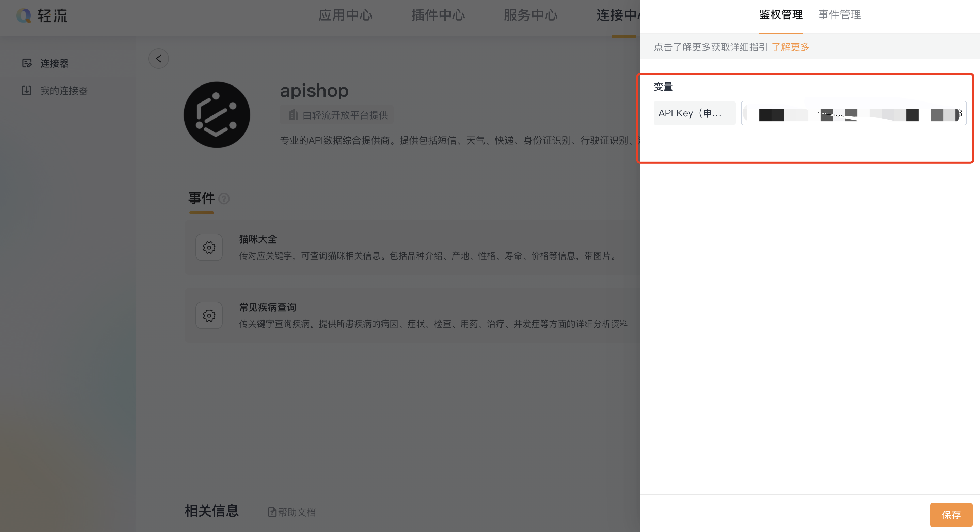Click the building icon before 由轻流开放平台提供
The height and width of the screenshot is (532, 980).
293,115
